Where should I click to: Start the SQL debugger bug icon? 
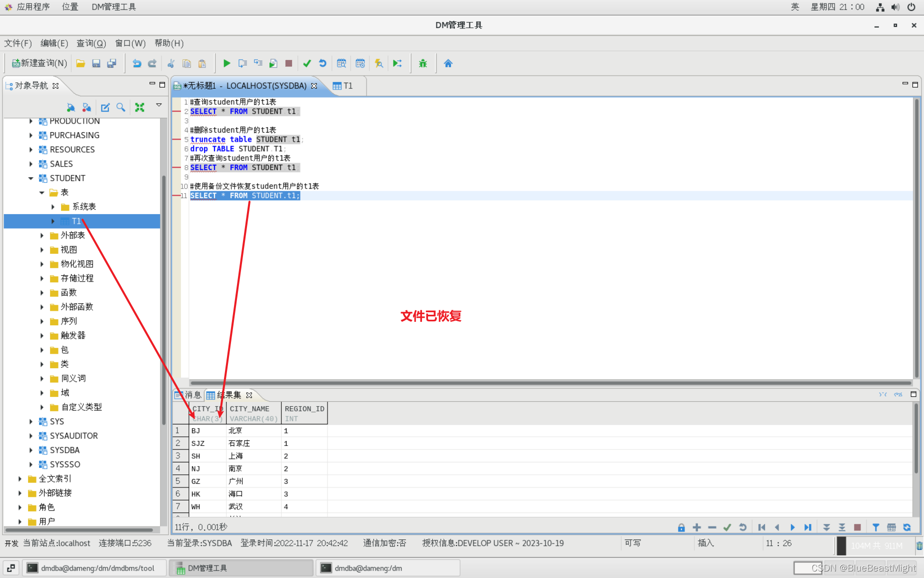(x=422, y=63)
